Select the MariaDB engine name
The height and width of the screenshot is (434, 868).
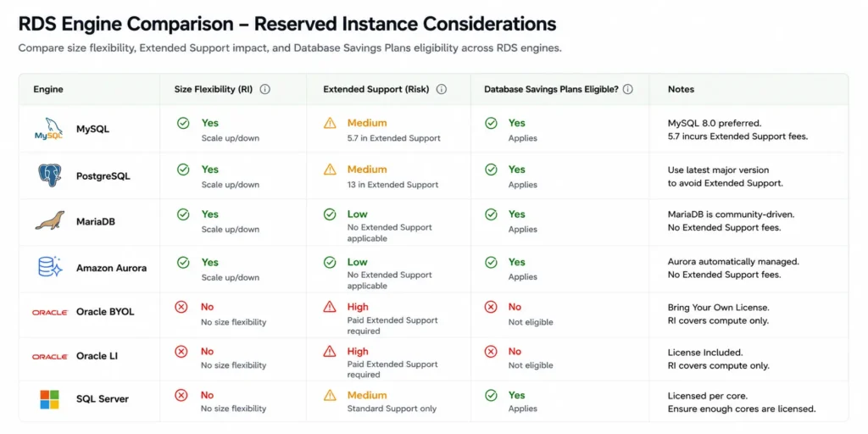96,222
